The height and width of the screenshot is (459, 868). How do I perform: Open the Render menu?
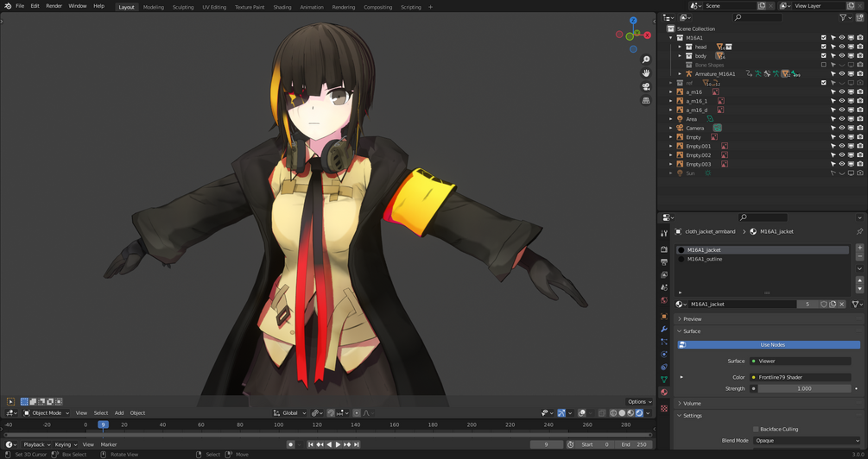pyautogui.click(x=54, y=6)
